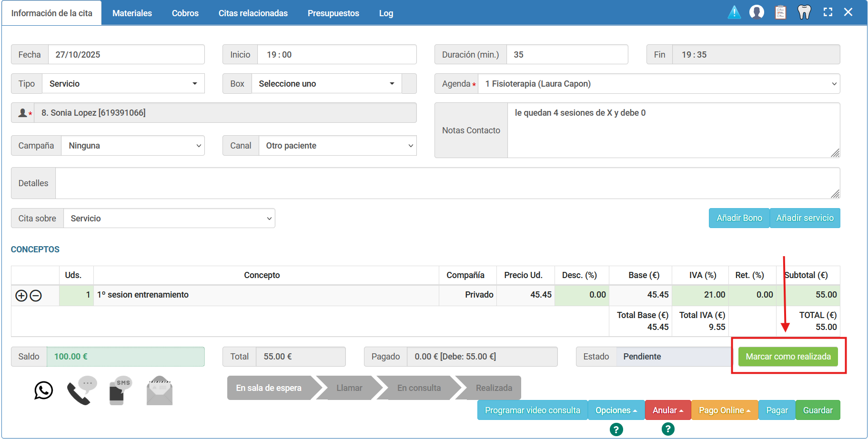Click into the Detalles text field

(447, 183)
